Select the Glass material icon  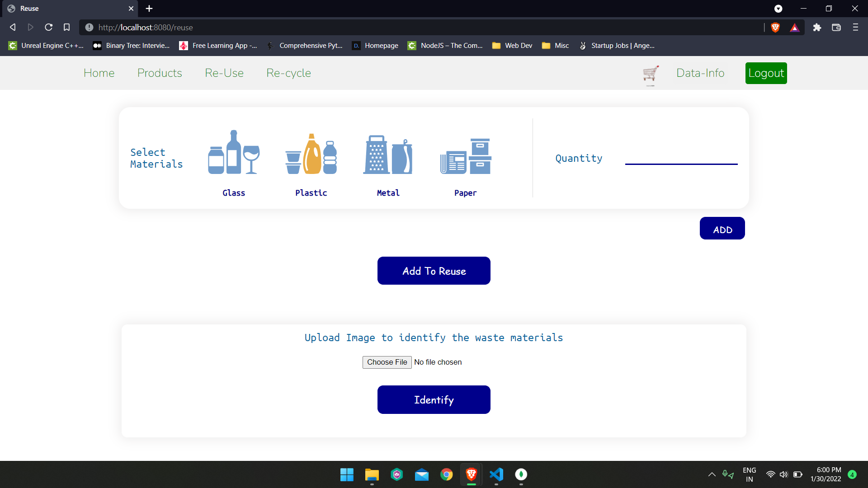pos(234,153)
